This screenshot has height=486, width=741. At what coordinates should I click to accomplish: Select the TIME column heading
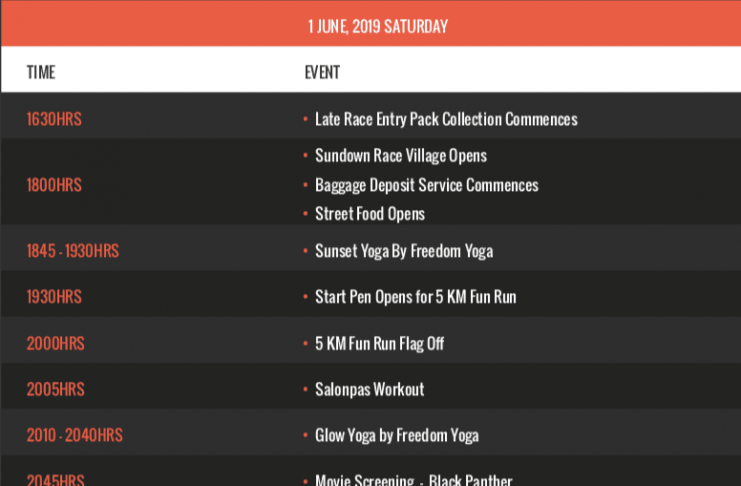[x=41, y=72]
